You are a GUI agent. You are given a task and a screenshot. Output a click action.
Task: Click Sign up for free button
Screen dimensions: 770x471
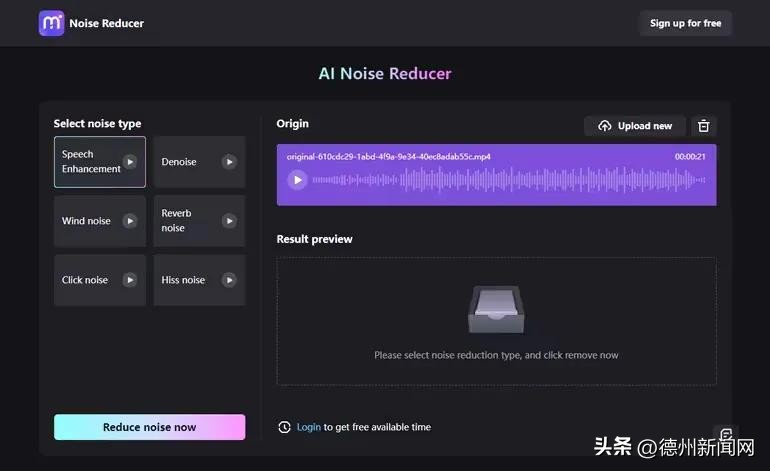[x=685, y=23]
